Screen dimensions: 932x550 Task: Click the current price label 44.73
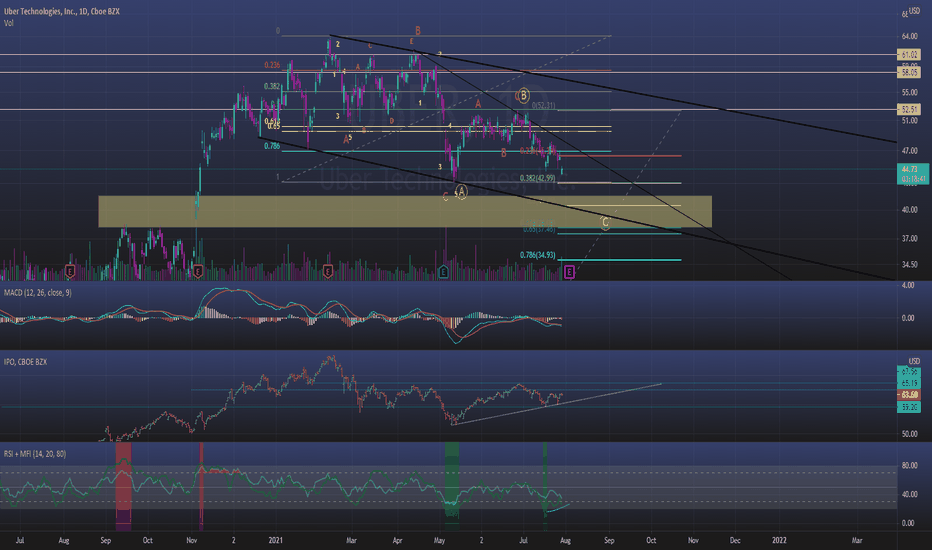click(x=912, y=174)
